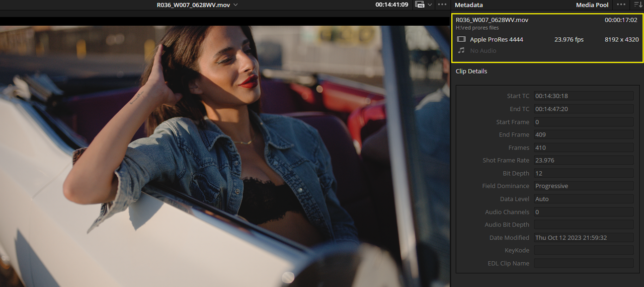Click the Apple ProRes 4444 codec text
Image resolution: width=644 pixels, height=287 pixels.
coord(496,39)
